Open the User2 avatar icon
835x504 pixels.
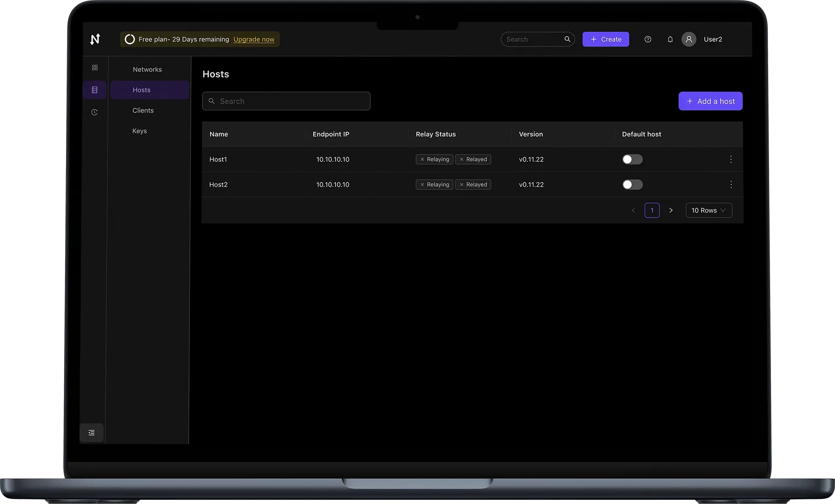[689, 39]
